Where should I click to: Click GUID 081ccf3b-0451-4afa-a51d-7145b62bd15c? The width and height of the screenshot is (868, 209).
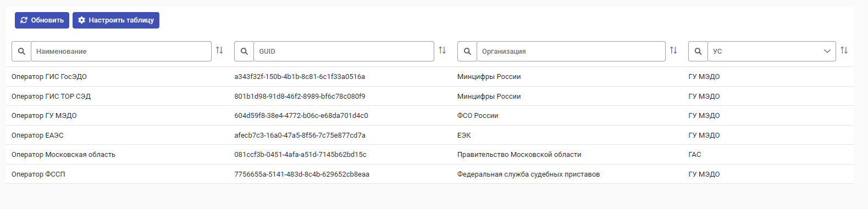(x=300, y=155)
